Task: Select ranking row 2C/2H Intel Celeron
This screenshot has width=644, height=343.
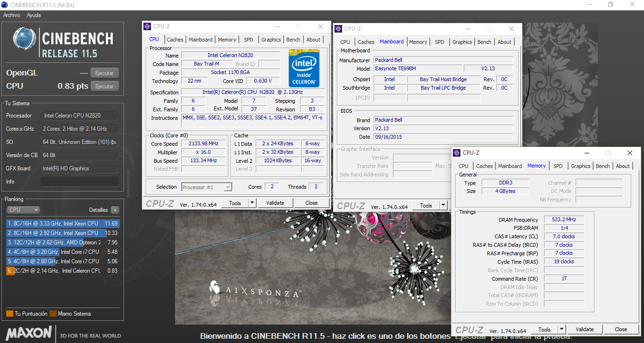Action: tap(63, 271)
